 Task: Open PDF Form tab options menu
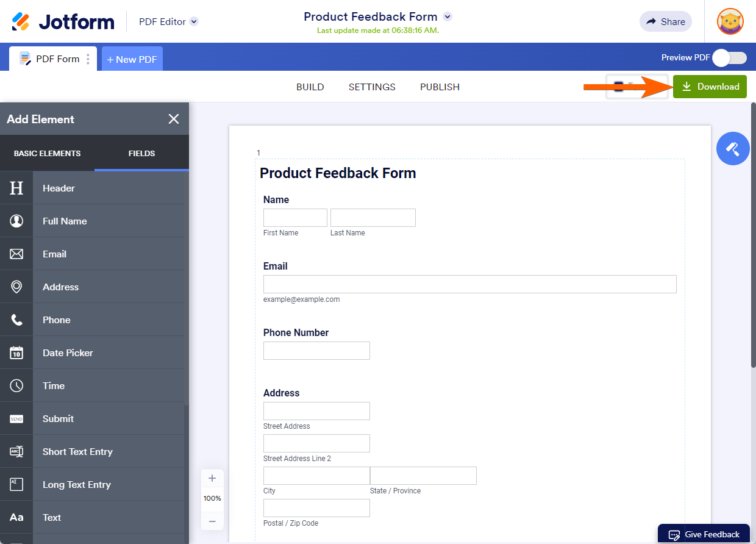88,59
